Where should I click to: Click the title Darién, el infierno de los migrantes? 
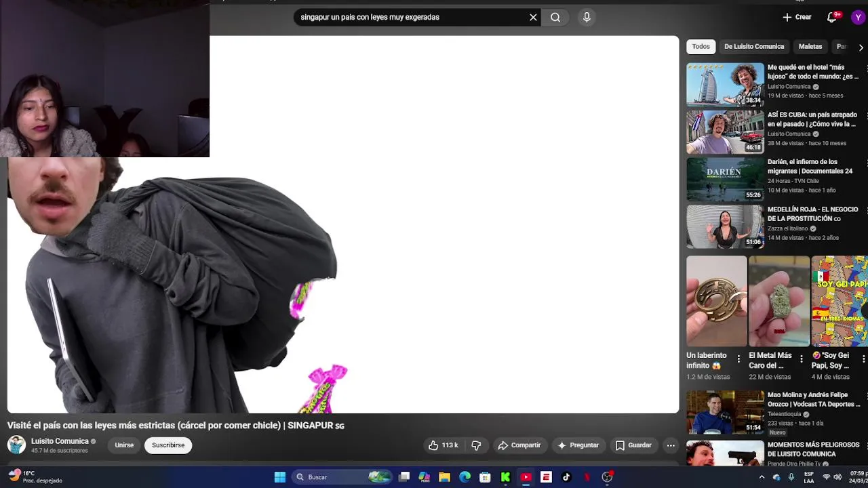pyautogui.click(x=810, y=167)
